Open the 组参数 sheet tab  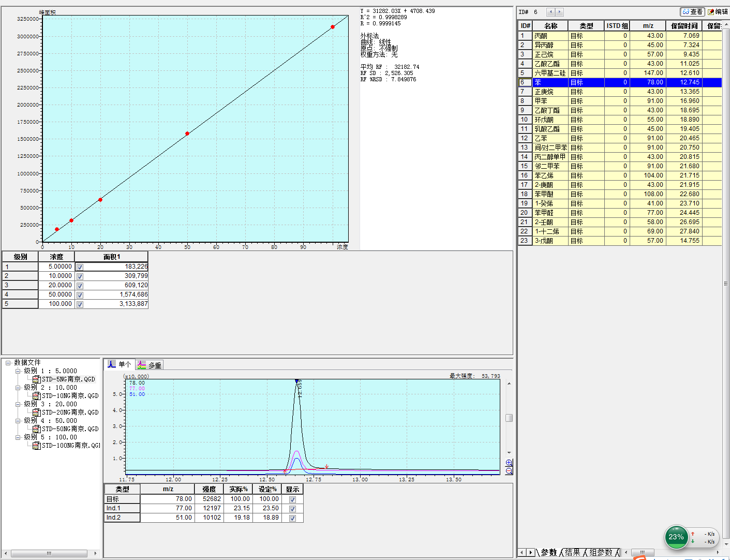pyautogui.click(x=601, y=552)
